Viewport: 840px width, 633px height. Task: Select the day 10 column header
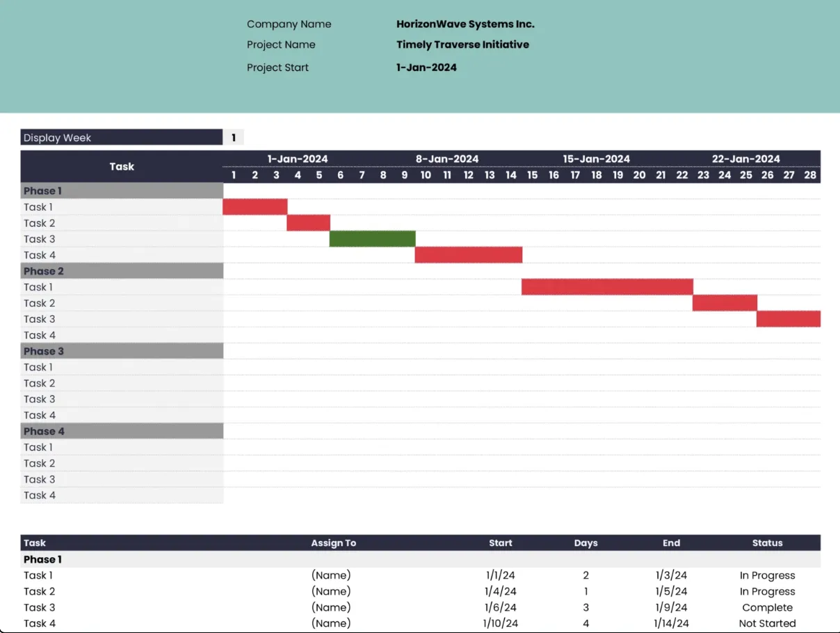426,175
